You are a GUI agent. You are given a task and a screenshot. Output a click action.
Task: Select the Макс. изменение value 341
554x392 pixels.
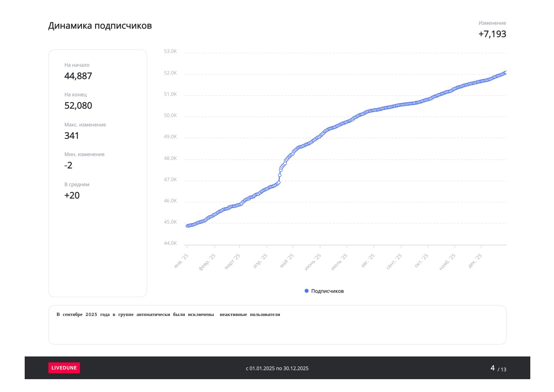pos(71,136)
